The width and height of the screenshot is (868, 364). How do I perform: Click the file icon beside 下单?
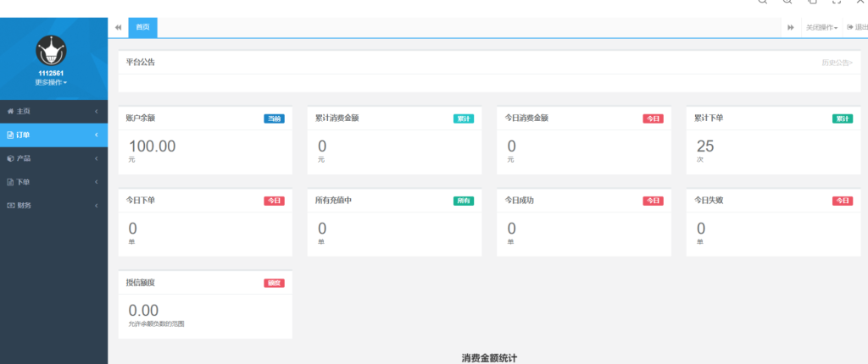coord(10,182)
